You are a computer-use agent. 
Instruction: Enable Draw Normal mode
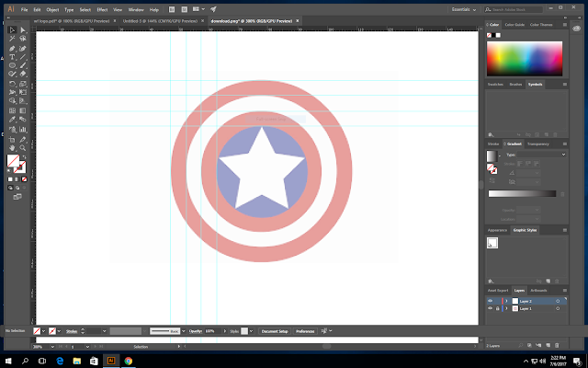(x=10, y=188)
